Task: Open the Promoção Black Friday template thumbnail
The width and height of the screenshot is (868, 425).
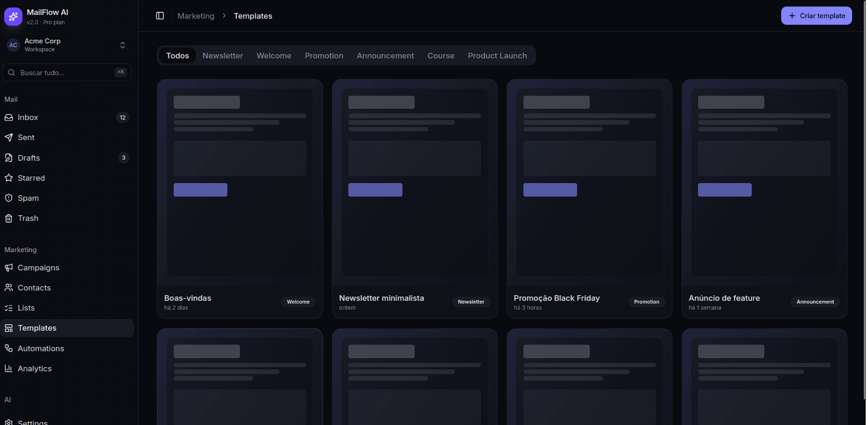Action: coord(589,183)
